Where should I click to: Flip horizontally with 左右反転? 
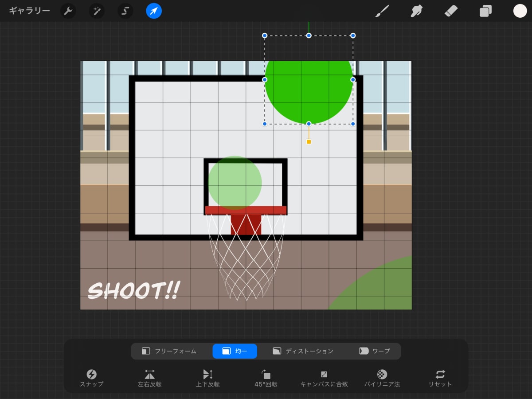(149, 378)
